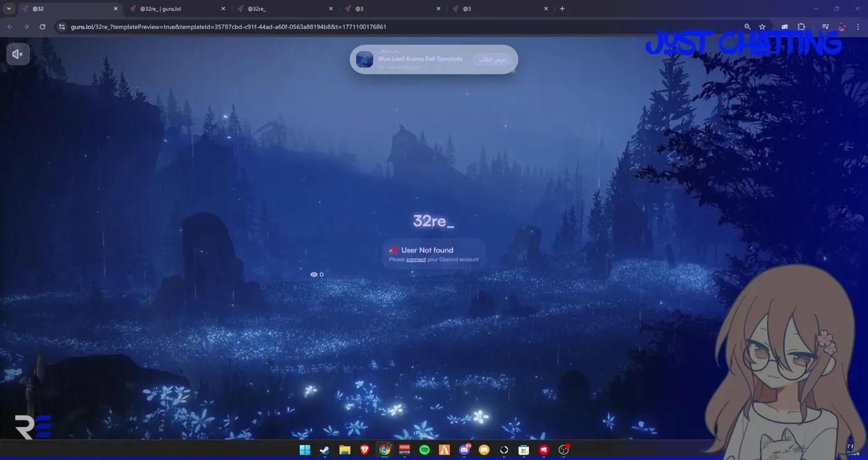868x460 pixels.
Task: Open Brave browser from the taskbar
Action: pyautogui.click(x=364, y=450)
